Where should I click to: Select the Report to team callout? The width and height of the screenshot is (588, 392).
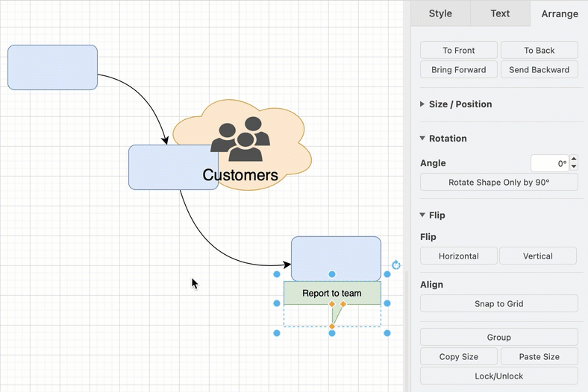click(x=332, y=293)
